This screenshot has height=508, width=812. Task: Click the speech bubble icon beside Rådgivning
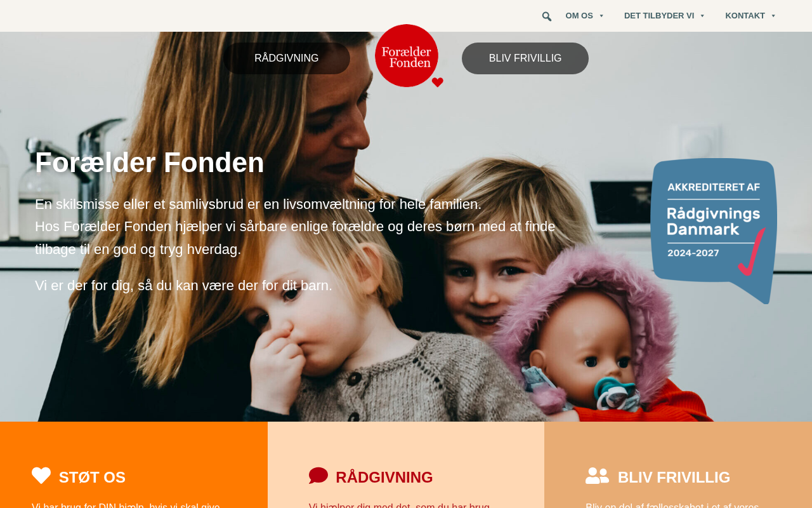pyautogui.click(x=318, y=476)
